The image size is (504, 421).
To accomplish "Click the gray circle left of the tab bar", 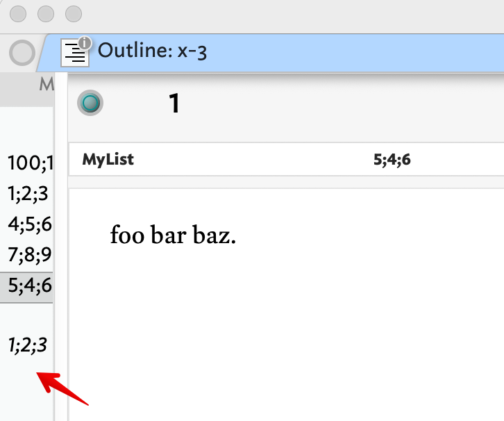I will (22, 53).
